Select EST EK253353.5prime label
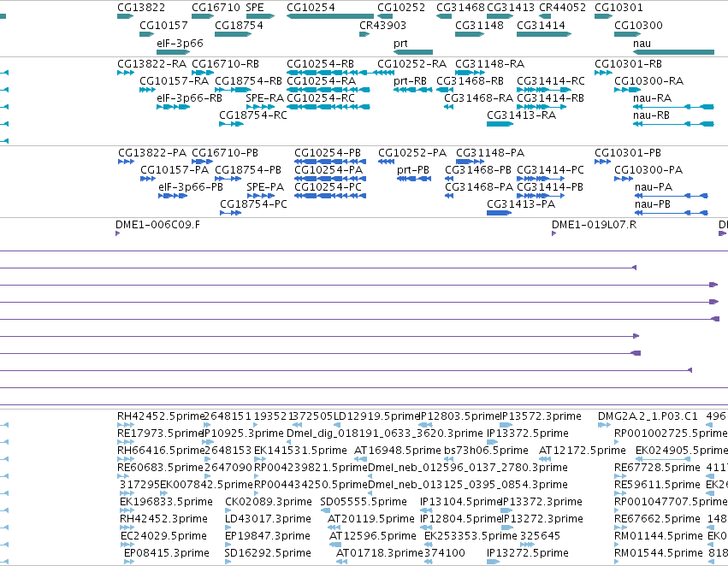The width and height of the screenshot is (728, 566). 471,536
